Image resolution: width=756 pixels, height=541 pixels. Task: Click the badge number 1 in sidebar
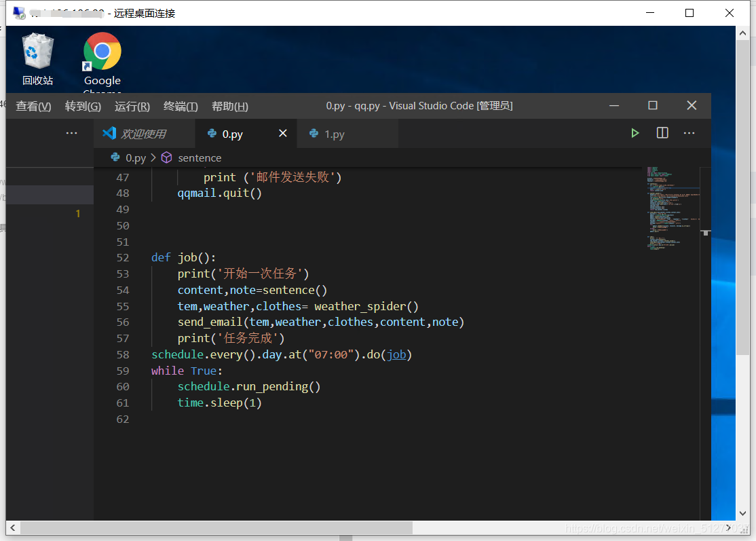(x=77, y=213)
